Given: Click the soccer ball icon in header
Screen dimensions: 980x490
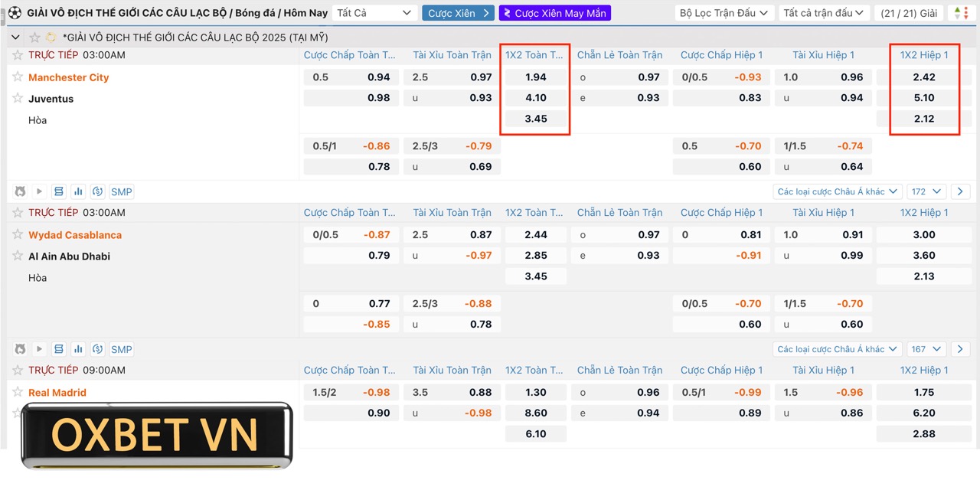Looking at the screenshot, I should (15, 13).
